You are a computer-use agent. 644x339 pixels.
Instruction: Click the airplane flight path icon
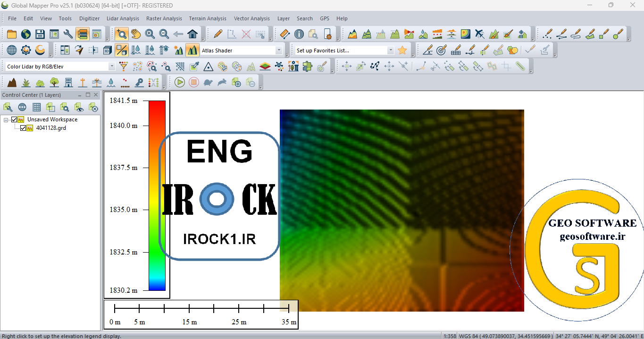point(480,34)
